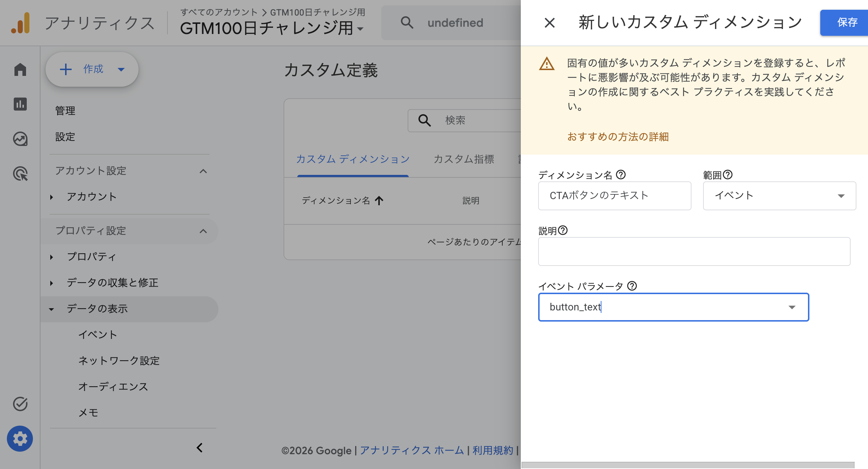
Task: Expand データの収集と修正 tree item
Action: 51,283
